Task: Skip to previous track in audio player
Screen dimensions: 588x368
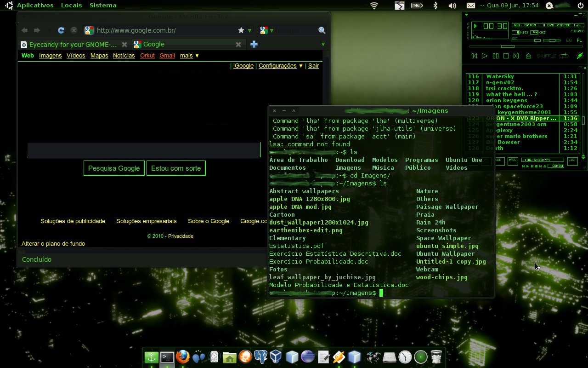Action: click(x=474, y=56)
